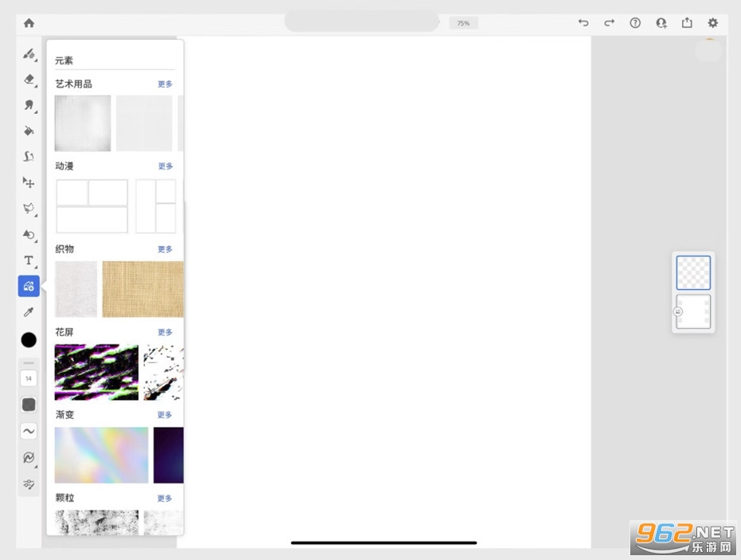Choose the dark purple 渐变 gradient
Image resolution: width=741 pixels, height=560 pixels.
168,455
